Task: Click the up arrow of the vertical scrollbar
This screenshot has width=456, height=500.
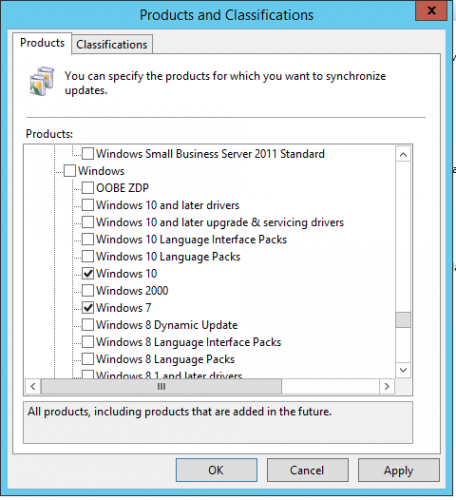Action: pyautogui.click(x=403, y=155)
